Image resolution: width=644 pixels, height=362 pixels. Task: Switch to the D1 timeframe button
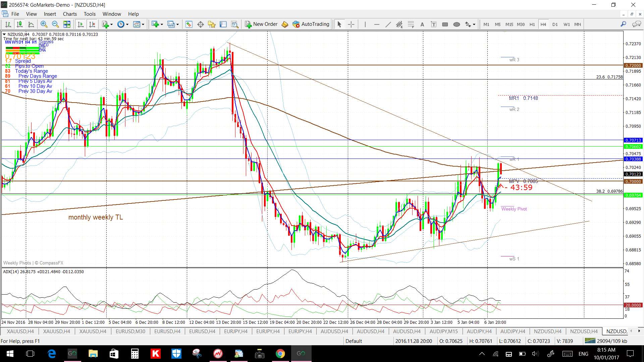coord(555,24)
